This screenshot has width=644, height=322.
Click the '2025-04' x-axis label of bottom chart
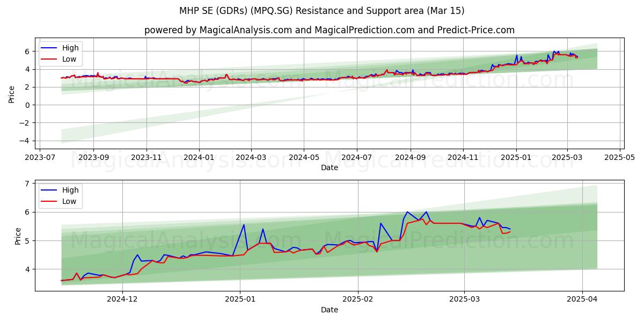tap(582, 300)
